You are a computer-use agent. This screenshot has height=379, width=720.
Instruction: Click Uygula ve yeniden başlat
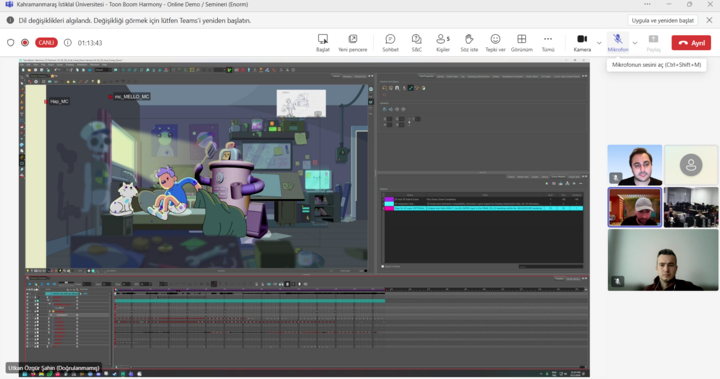click(663, 21)
